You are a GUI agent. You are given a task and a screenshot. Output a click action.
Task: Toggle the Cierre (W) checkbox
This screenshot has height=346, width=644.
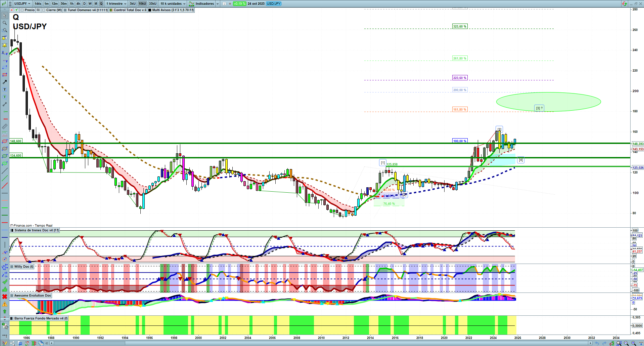click(x=44, y=10)
